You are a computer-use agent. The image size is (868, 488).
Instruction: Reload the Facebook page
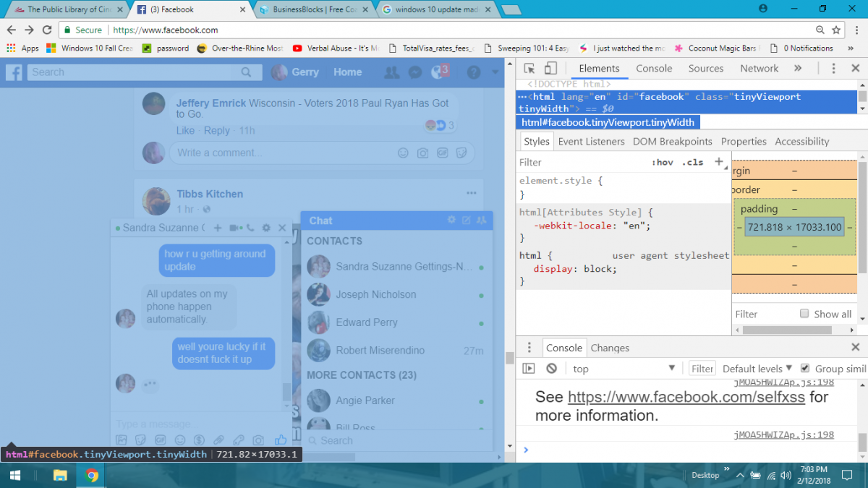[x=47, y=30]
